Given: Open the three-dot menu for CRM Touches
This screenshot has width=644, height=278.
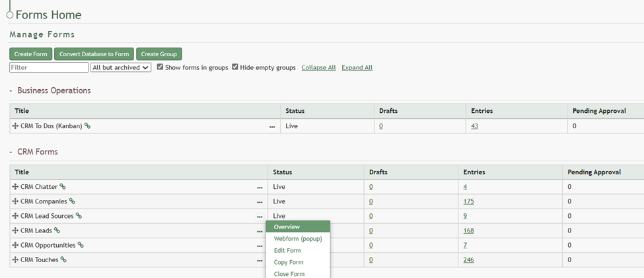Looking at the screenshot, I should tap(260, 260).
